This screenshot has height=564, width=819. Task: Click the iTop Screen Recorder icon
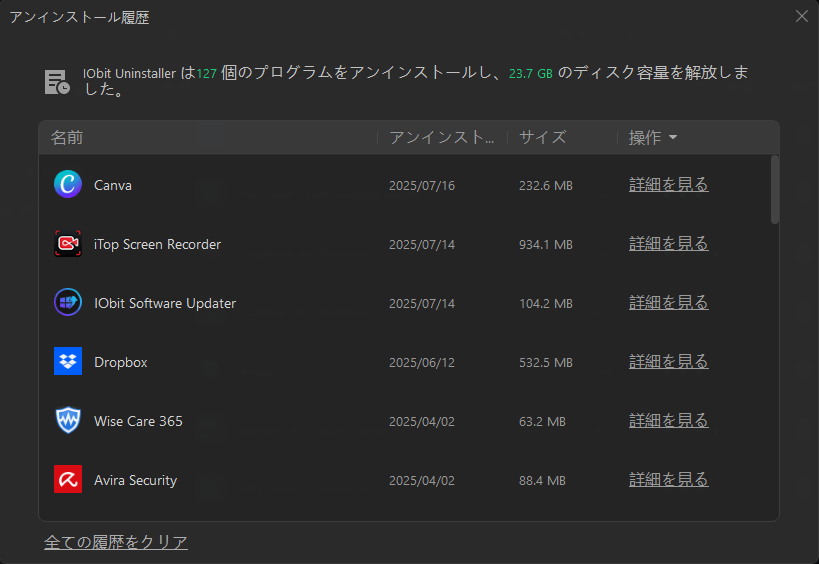68,243
